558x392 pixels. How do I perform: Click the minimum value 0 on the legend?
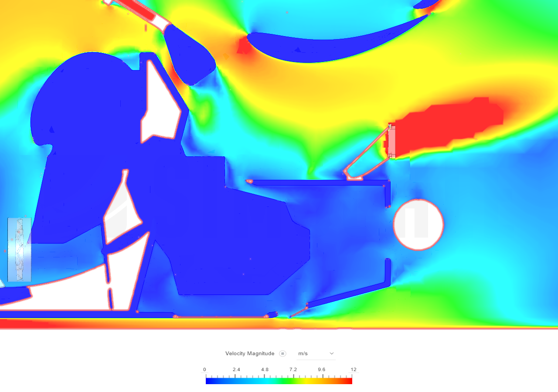204,370
